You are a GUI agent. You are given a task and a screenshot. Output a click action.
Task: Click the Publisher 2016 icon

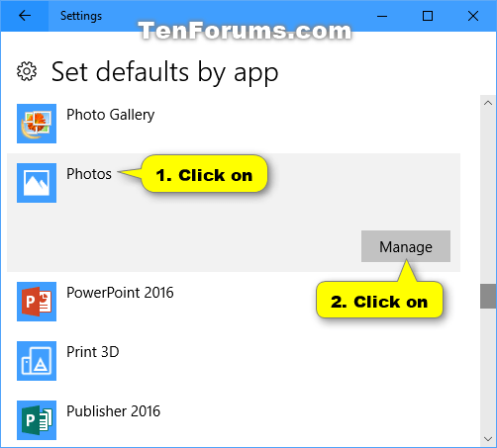37,420
